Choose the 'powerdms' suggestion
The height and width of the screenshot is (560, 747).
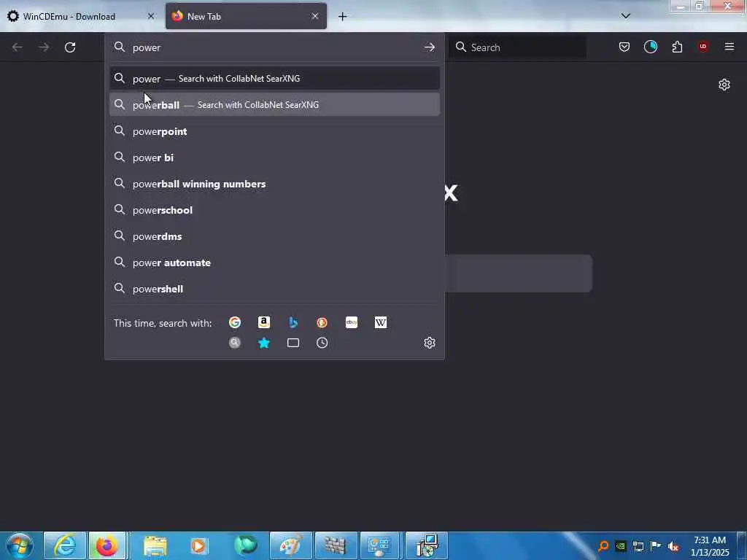[274, 236]
